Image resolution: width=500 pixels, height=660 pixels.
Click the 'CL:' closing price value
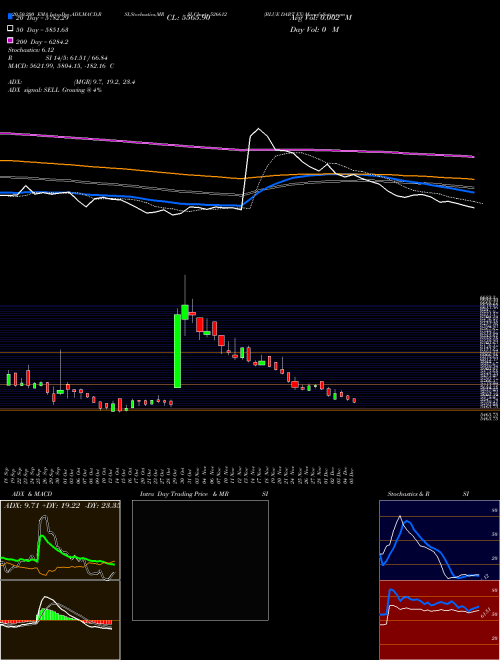coord(188,18)
